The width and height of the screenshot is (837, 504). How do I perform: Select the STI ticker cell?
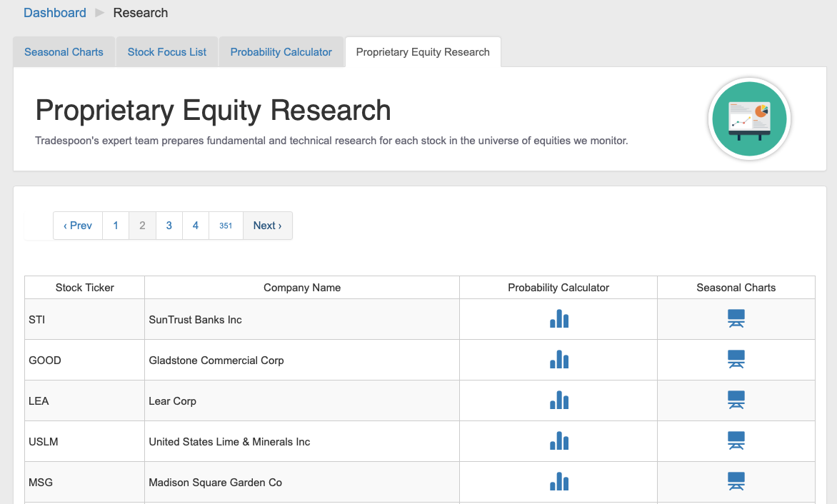[x=85, y=320]
